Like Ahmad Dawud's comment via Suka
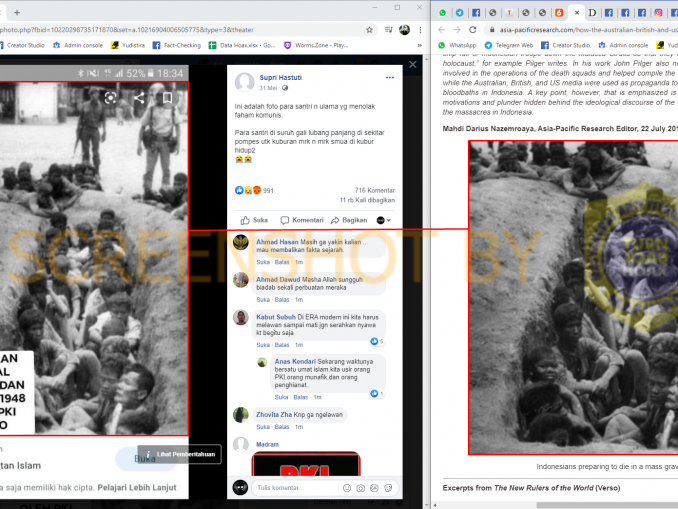 tap(263, 299)
